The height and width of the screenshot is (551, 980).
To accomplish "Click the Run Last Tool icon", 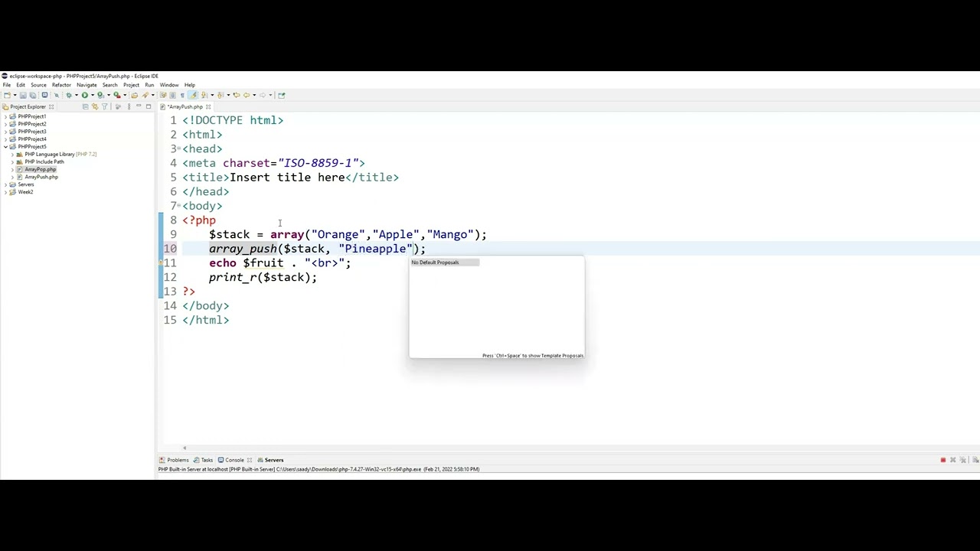I will pos(117,95).
